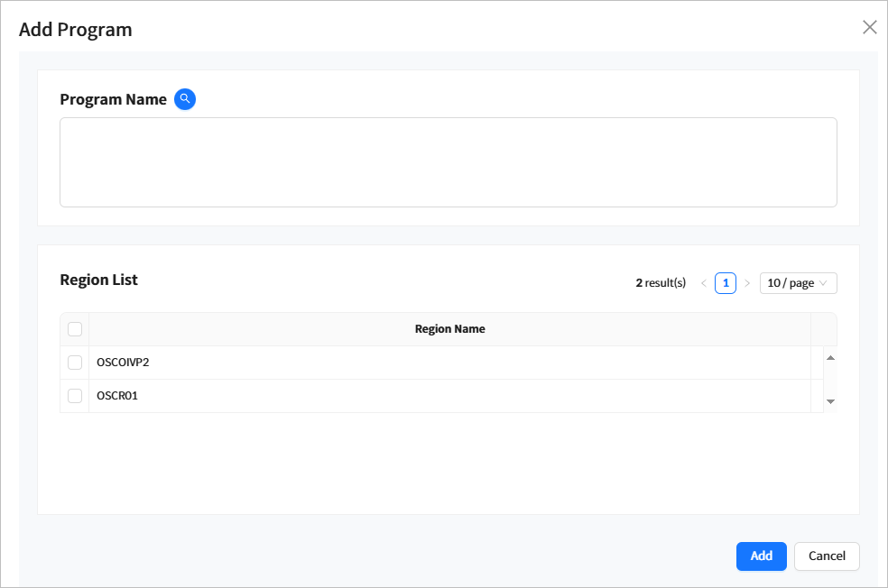
Task: Click the previous page arrow
Action: coord(703,282)
